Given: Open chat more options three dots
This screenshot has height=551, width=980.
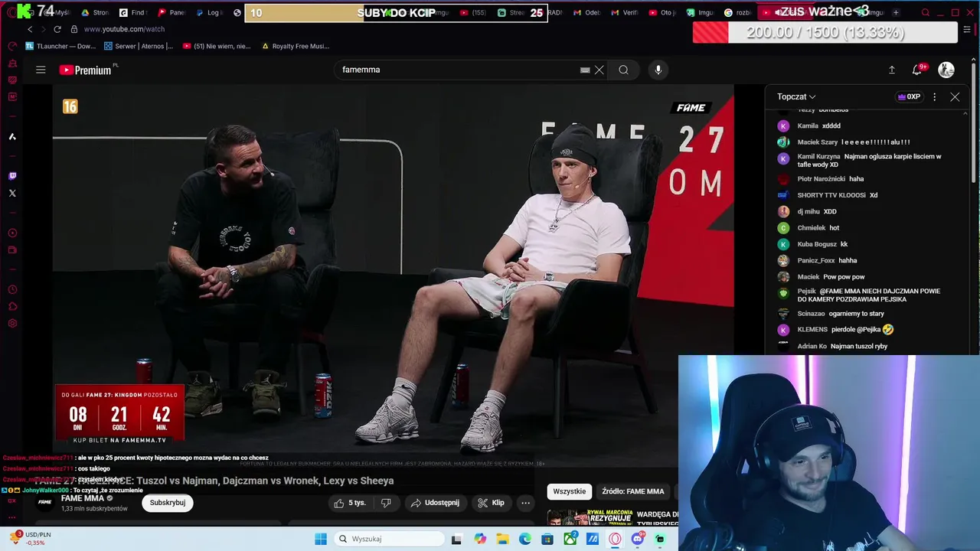Looking at the screenshot, I should (934, 97).
